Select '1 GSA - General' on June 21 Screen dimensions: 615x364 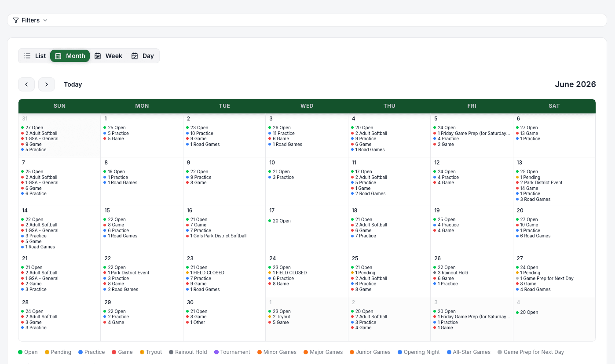(40, 278)
